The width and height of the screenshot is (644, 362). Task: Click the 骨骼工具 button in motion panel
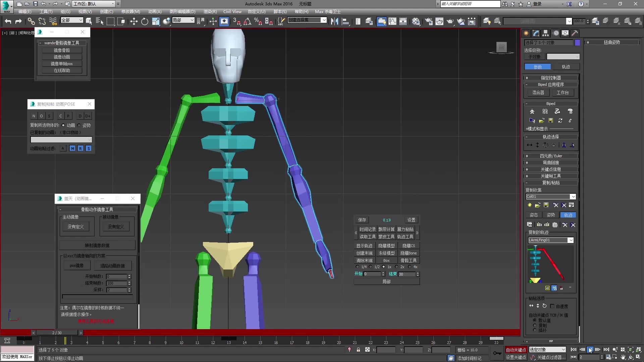coord(408,260)
